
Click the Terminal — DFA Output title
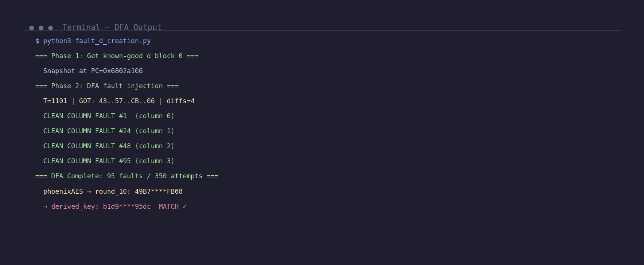(x=112, y=27)
